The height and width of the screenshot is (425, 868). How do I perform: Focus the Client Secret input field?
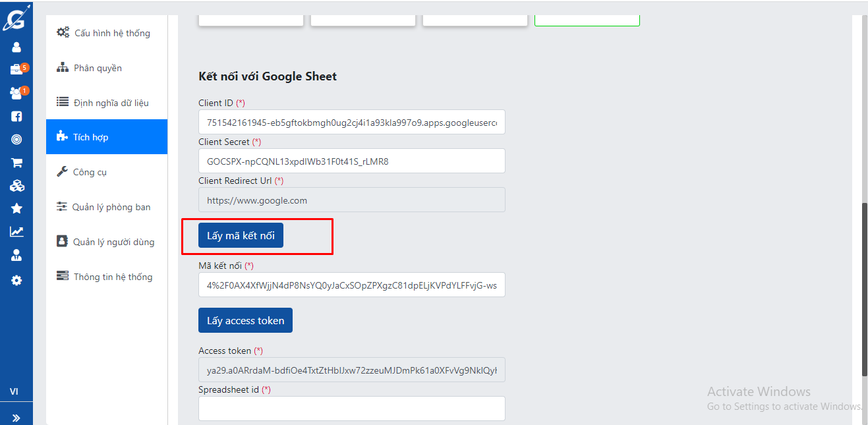pos(351,161)
